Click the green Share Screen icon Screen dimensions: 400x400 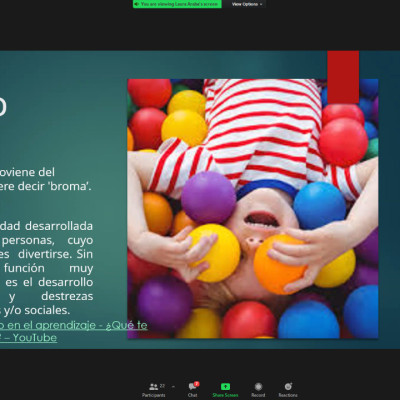pyautogui.click(x=225, y=386)
